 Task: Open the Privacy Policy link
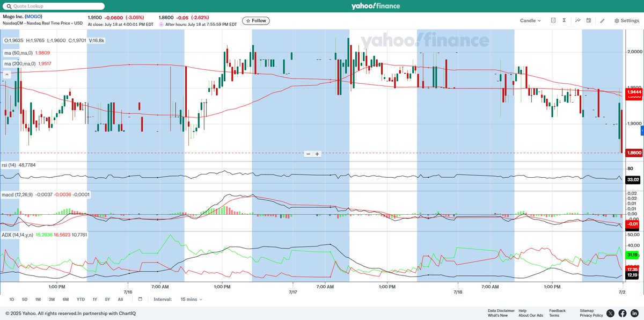pyautogui.click(x=591, y=315)
